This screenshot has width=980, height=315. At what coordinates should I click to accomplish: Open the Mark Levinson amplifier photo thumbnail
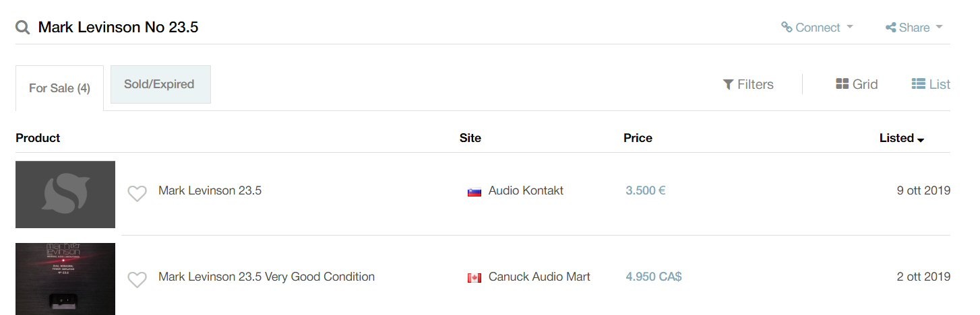pyautogui.click(x=65, y=279)
